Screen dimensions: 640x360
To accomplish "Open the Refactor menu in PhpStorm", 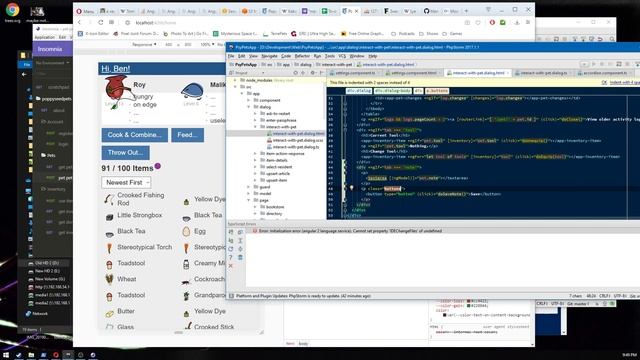I will click(x=302, y=56).
